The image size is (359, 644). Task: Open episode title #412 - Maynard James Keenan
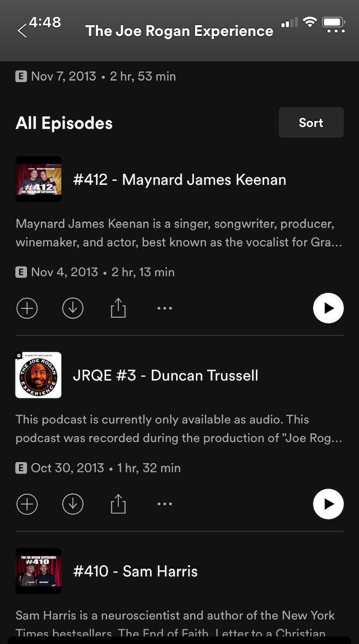click(180, 180)
